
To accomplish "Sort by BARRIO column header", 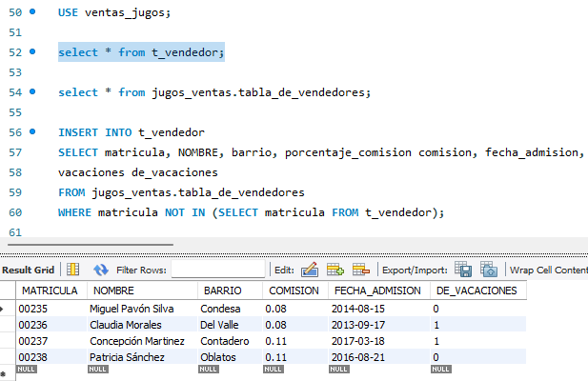I will coord(231,291).
